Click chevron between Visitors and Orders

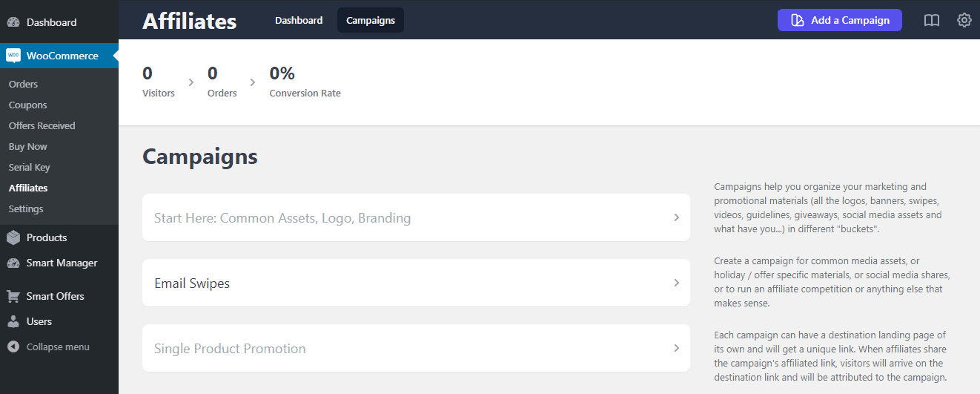point(191,82)
